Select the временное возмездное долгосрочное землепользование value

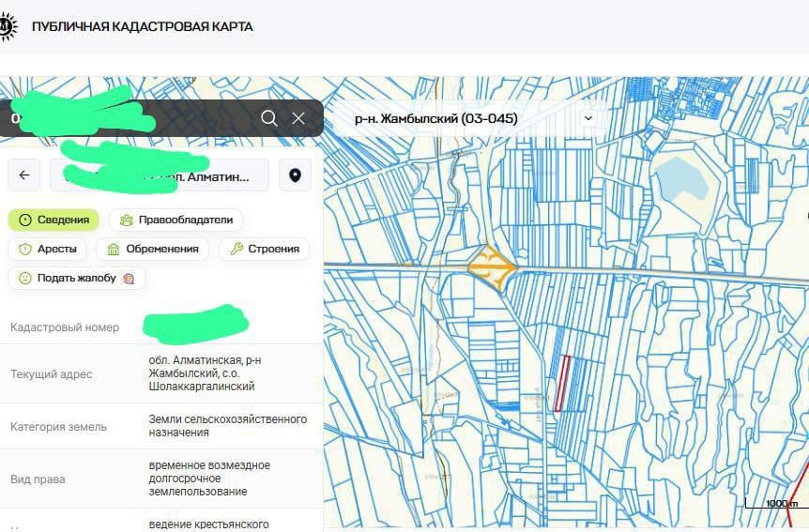pos(209,479)
